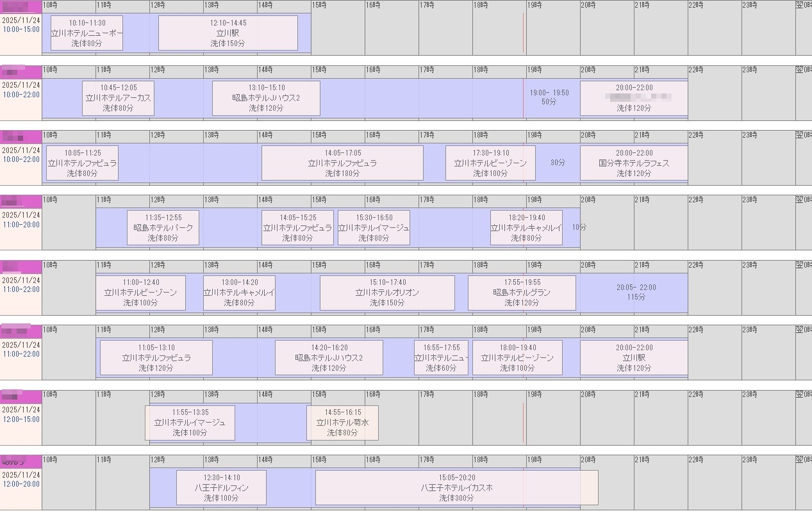812x511 pixels.
Task: Select the 昭島ホテルパーク 11:35-12:55 booking
Action: 163,228
